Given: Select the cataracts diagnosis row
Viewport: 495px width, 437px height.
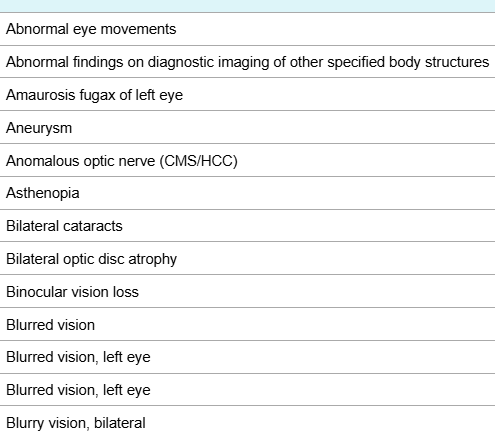Looking at the screenshot, I should coord(247,226).
